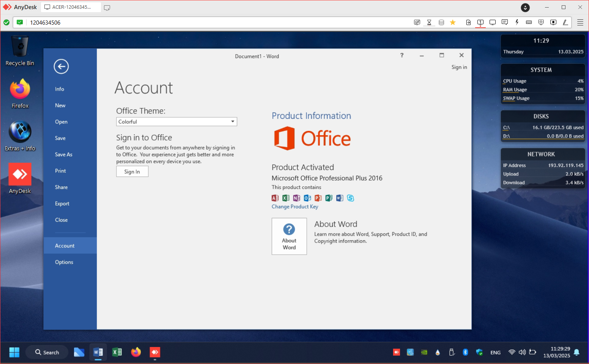589x364 pixels.
Task: Choose Save As in the Word sidebar
Action: [x=63, y=154]
